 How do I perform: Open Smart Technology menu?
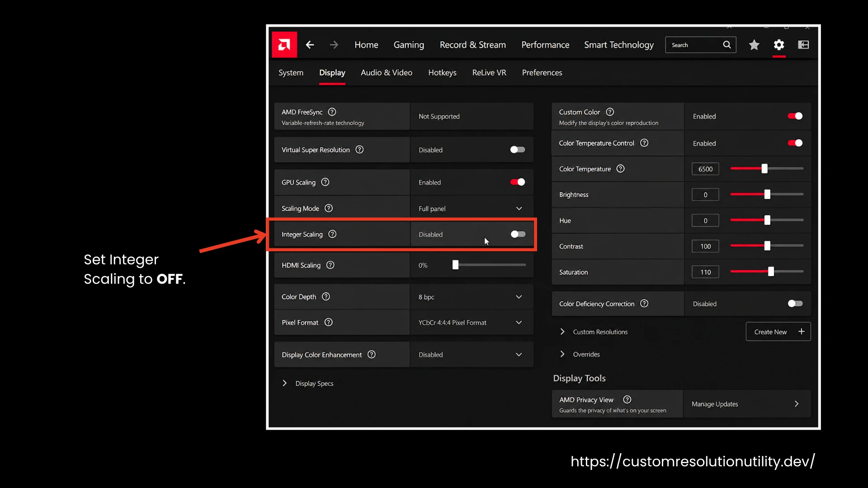(619, 45)
